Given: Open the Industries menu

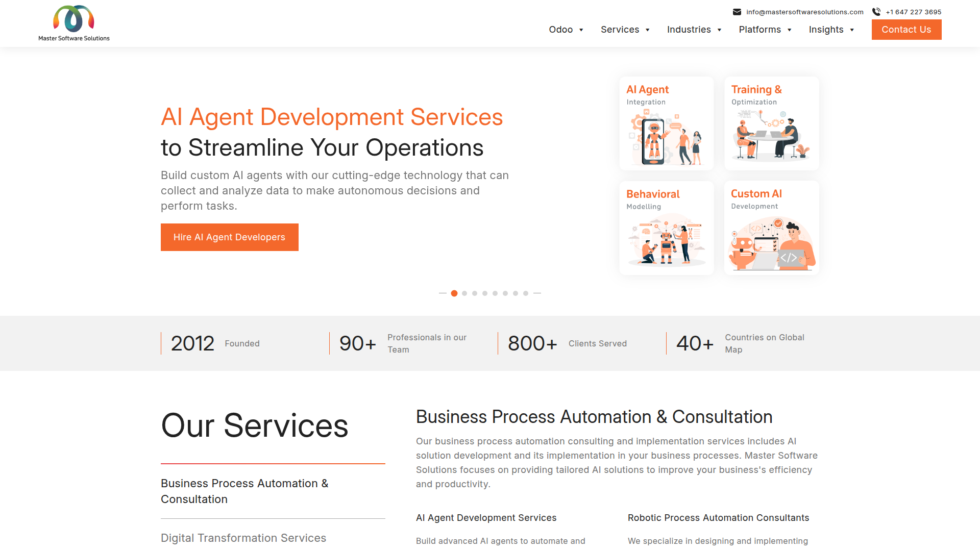Looking at the screenshot, I should pyautogui.click(x=689, y=30).
